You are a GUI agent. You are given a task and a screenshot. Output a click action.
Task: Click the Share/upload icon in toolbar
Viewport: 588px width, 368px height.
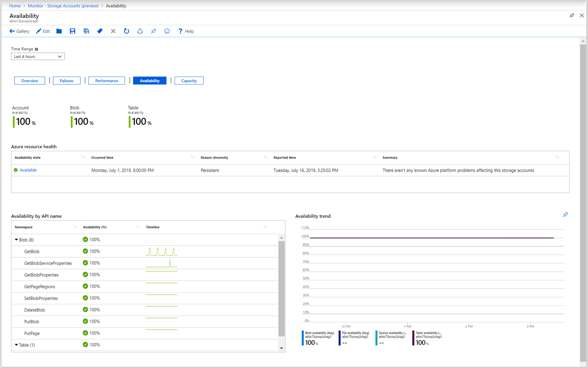click(140, 31)
